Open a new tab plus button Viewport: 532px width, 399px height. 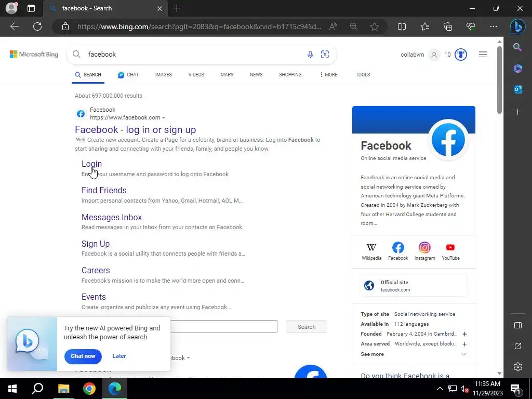click(177, 8)
